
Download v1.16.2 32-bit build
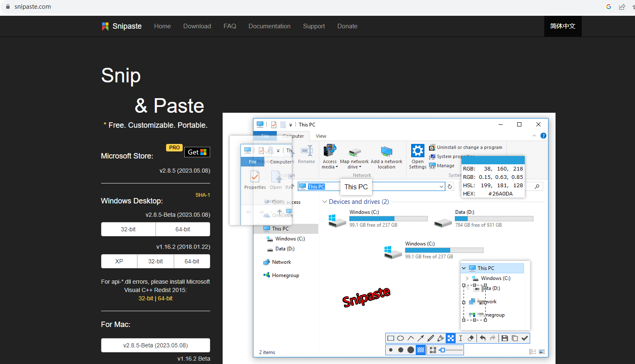156,261
